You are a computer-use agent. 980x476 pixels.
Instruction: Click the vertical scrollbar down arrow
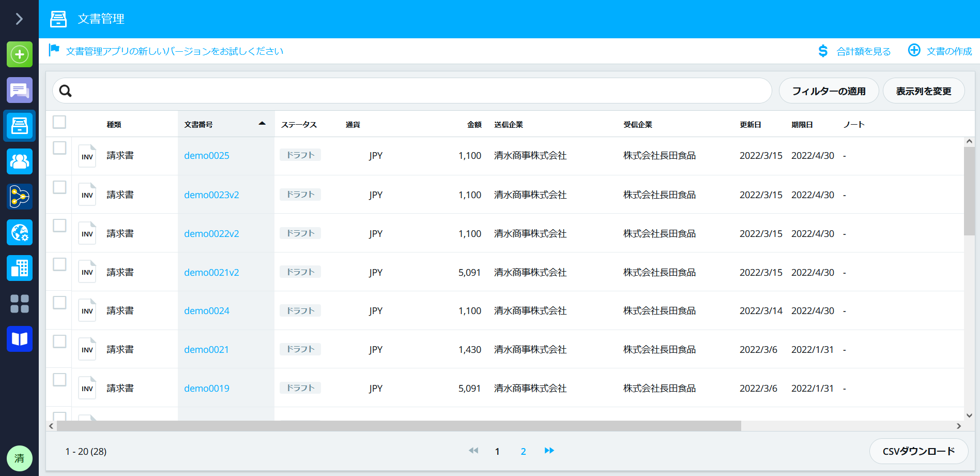tap(969, 415)
